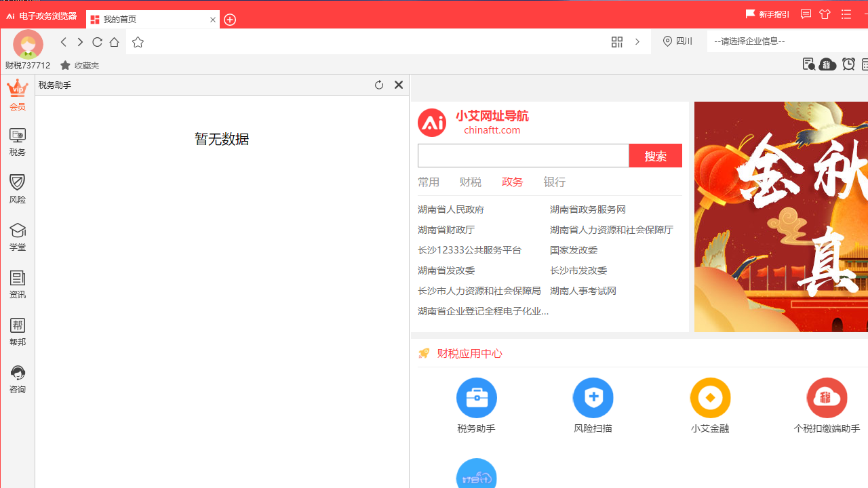Open the message chat icon in the titlebar

point(806,14)
